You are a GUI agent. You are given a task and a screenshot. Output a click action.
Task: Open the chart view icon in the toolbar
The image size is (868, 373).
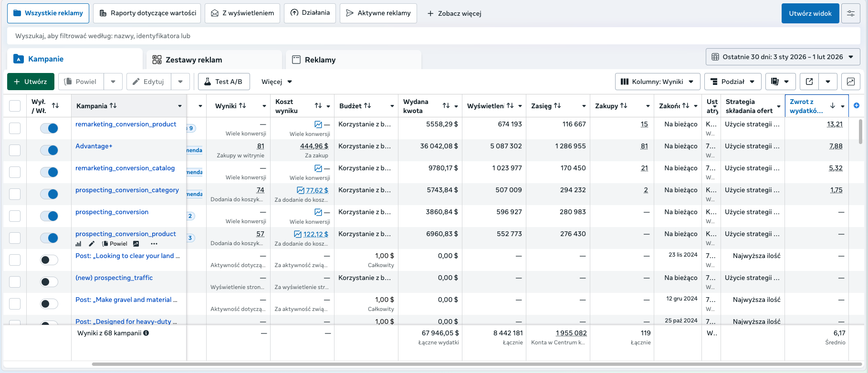click(850, 82)
